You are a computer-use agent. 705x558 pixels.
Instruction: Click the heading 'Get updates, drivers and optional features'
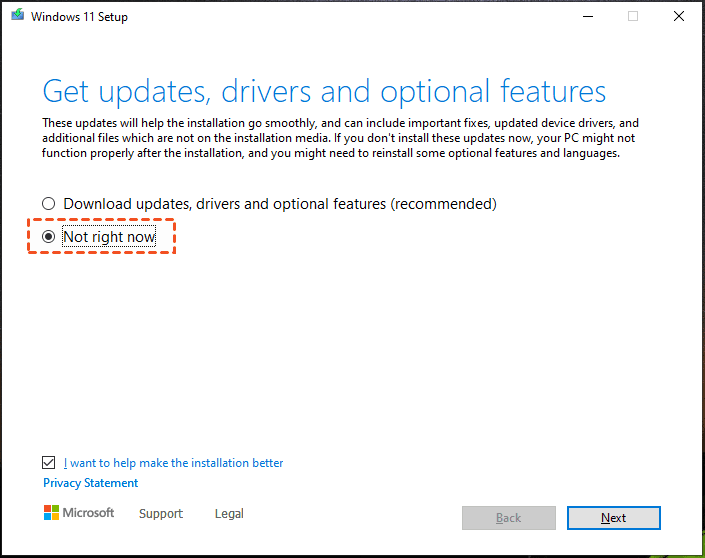324,91
